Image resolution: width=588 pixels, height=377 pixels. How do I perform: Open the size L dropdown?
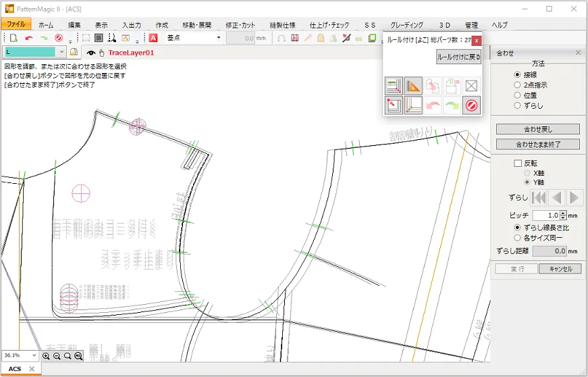[61, 51]
